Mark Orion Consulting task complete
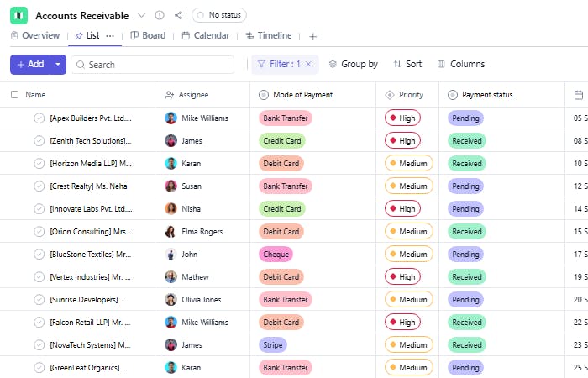 click(39, 232)
